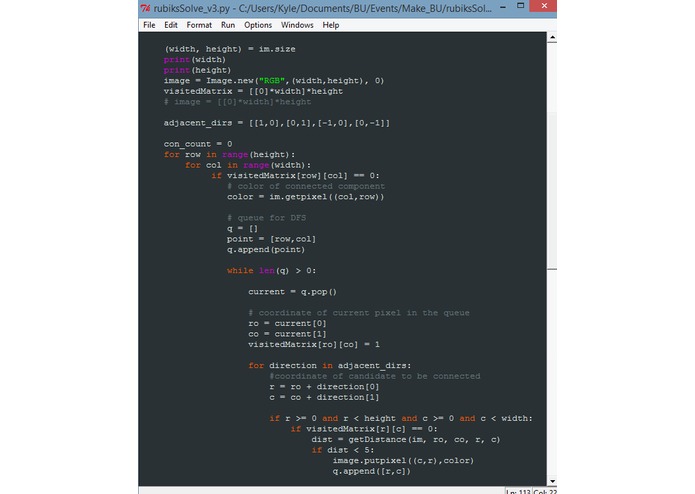Open the Format menu
This screenshot has width=695, height=494.
point(199,25)
